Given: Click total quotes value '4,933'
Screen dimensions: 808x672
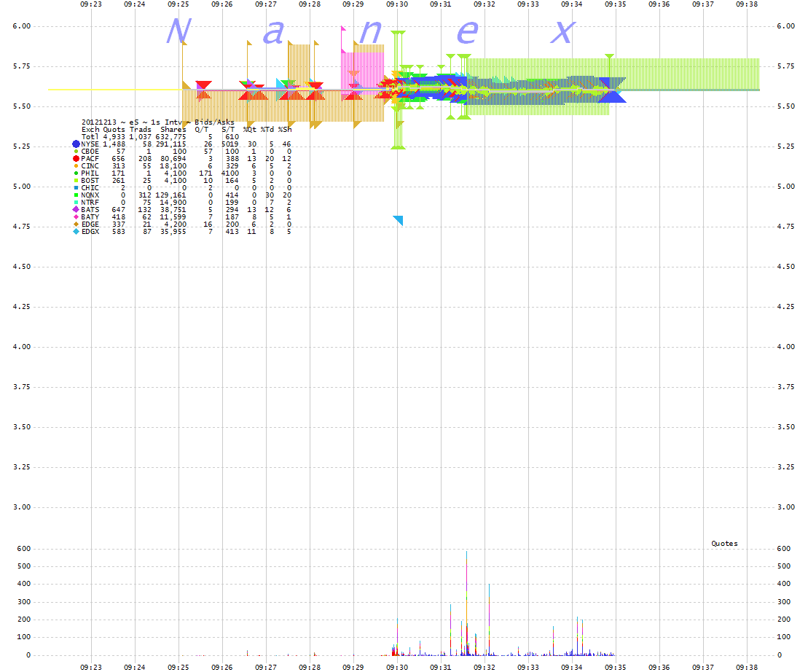Looking at the screenshot, I should point(114,137).
